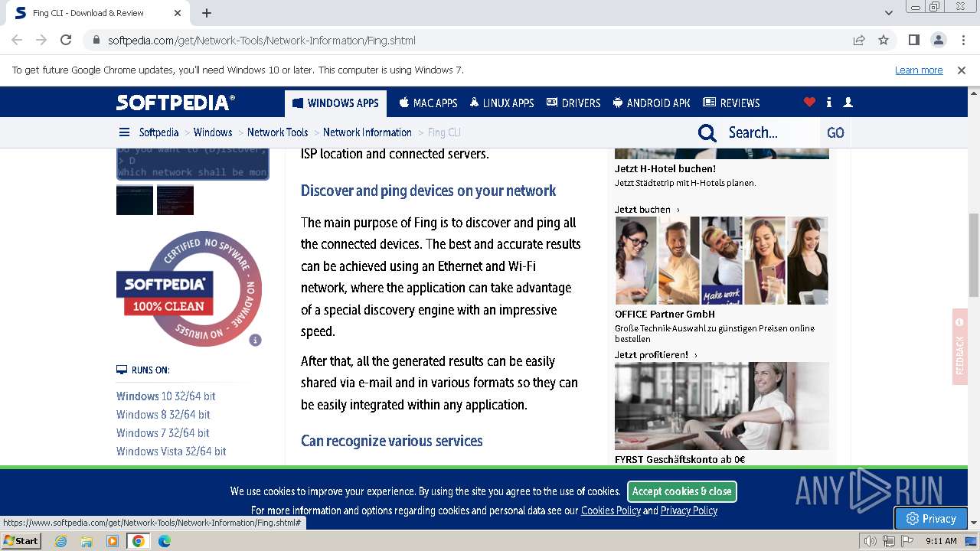
Task: Bookmark this page with star icon
Action: 884,41
